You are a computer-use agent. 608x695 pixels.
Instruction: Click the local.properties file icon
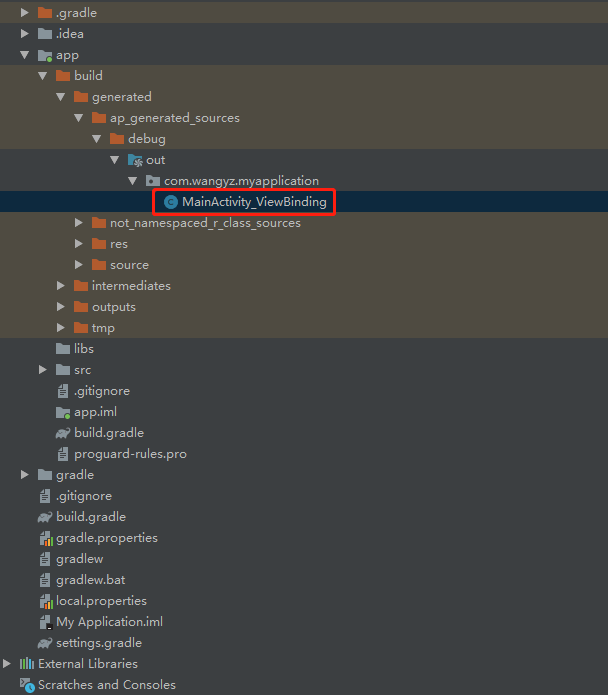pyautogui.click(x=46, y=601)
